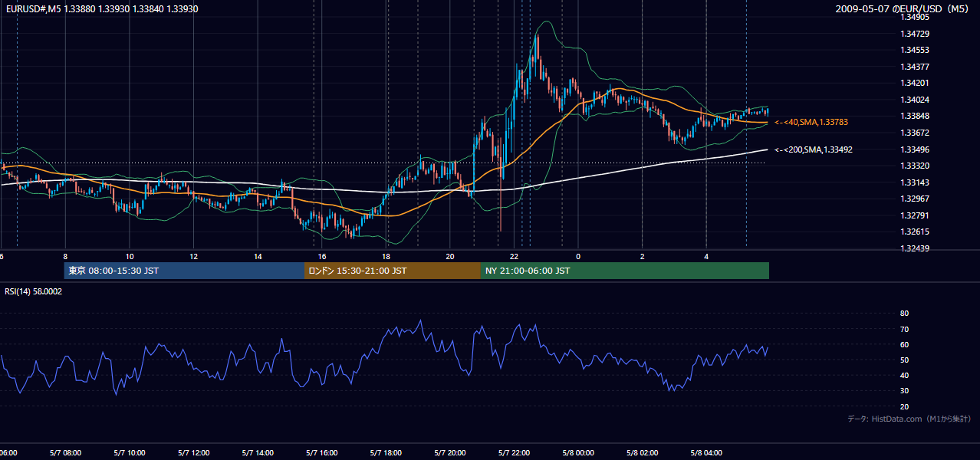Click hour 12 on the chart time axis

pos(194,256)
